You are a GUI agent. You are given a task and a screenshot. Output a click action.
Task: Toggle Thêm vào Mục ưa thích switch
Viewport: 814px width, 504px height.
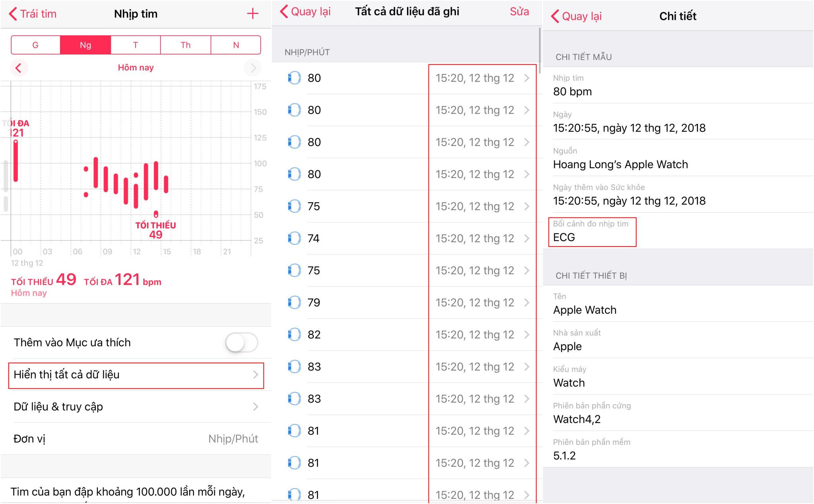241,343
